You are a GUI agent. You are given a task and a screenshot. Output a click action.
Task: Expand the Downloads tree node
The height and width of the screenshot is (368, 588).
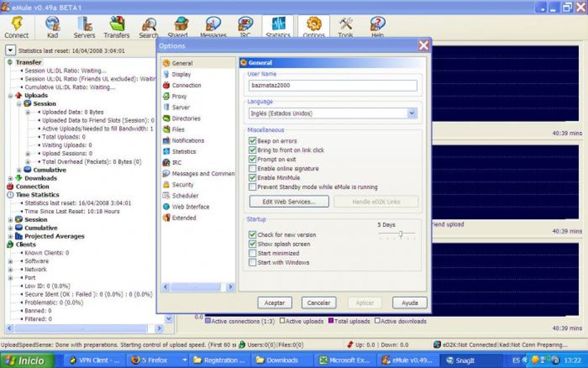10,178
